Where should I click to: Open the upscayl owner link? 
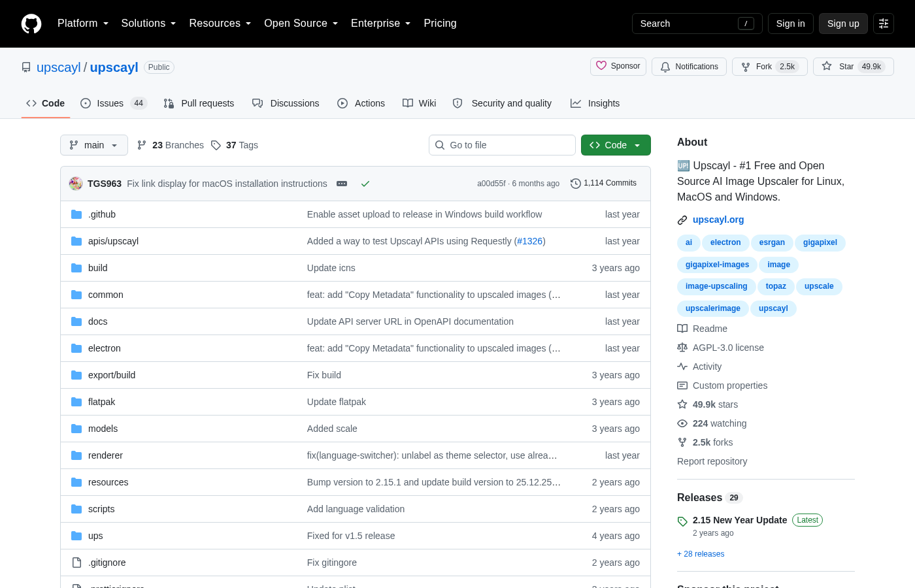[x=59, y=67]
